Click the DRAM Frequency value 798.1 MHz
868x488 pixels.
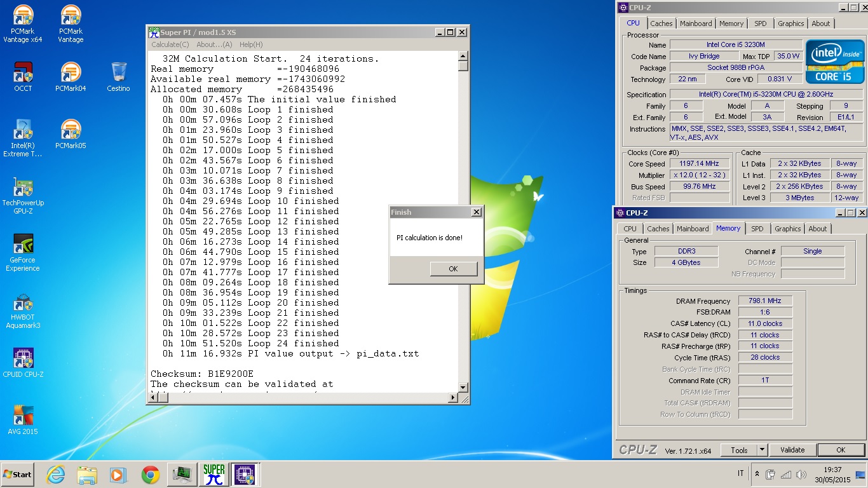click(x=765, y=301)
